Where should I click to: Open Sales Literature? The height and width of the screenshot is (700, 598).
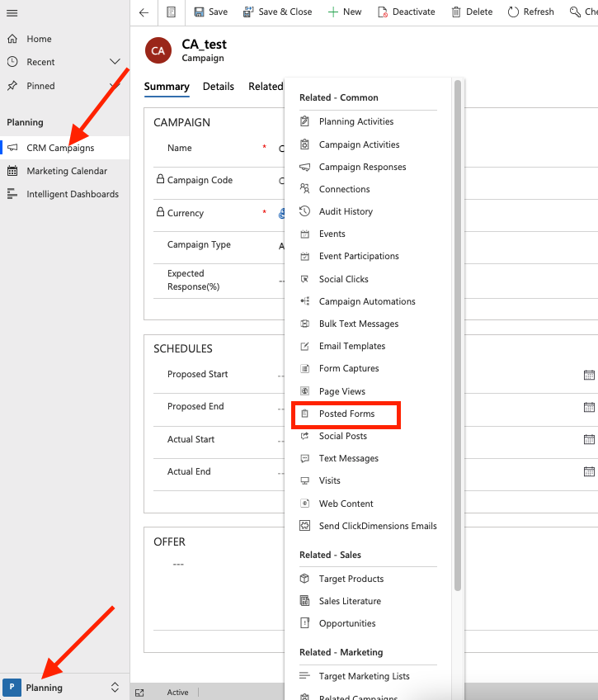click(350, 601)
